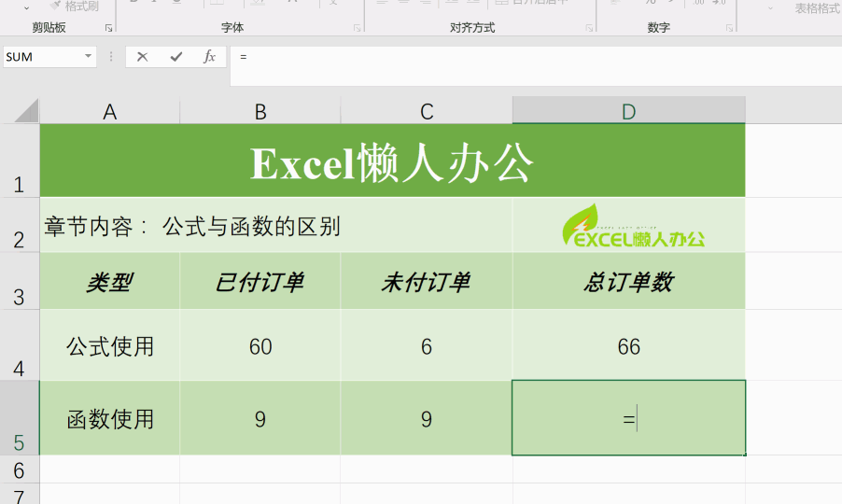The width and height of the screenshot is (842, 504).
Task: Select column D header
Action: pos(629,110)
